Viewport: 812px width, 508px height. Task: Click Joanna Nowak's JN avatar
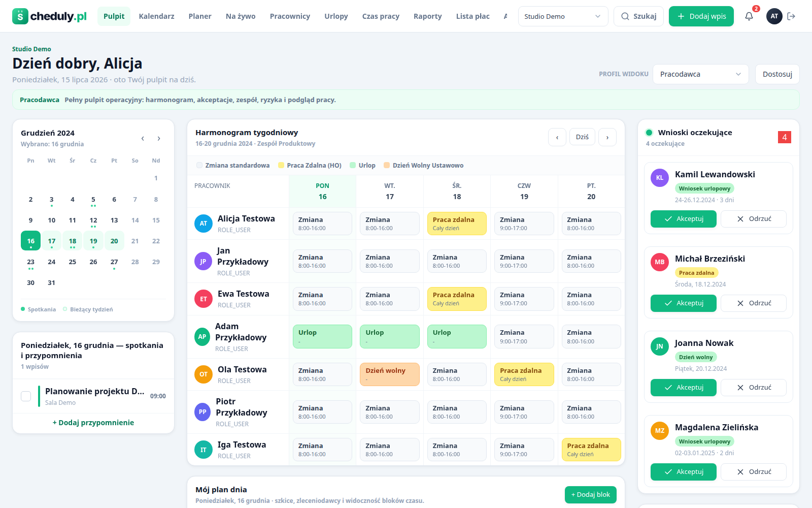click(x=660, y=346)
